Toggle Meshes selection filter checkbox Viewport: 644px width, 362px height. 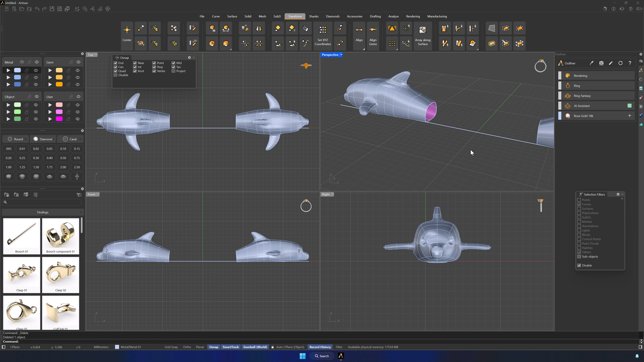coord(579,222)
